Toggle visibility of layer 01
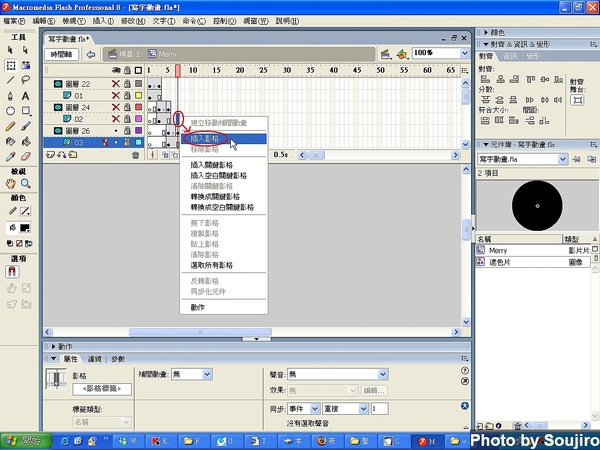600x450 pixels. point(116,95)
